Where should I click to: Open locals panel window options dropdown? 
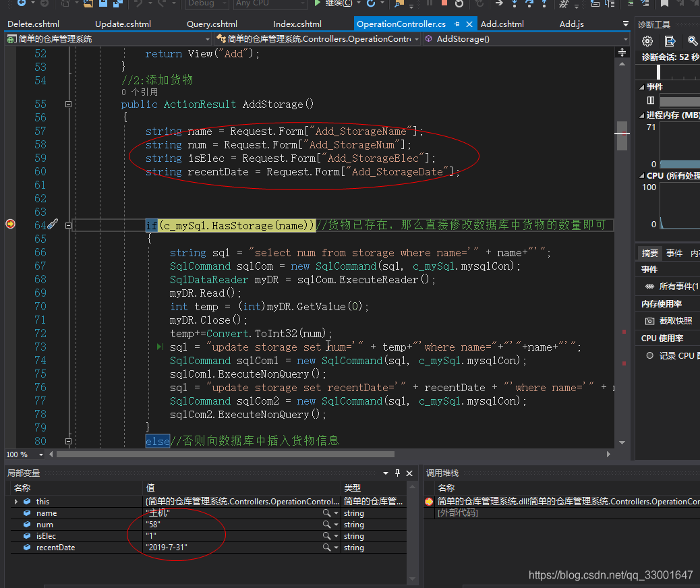(x=385, y=473)
